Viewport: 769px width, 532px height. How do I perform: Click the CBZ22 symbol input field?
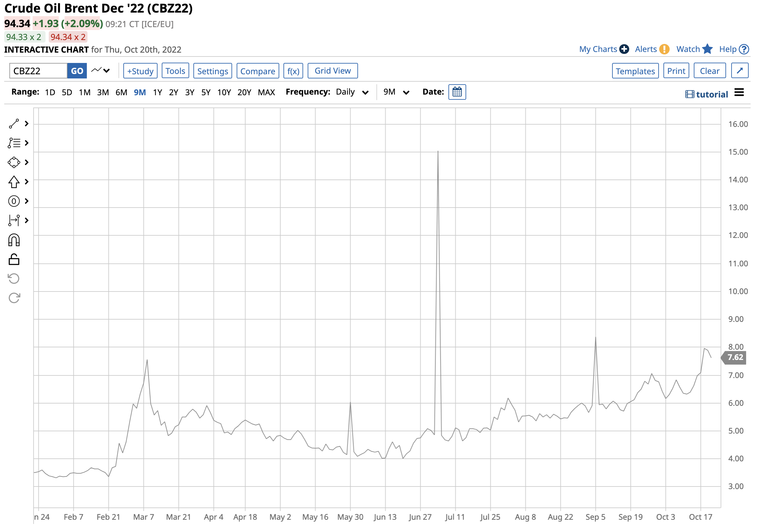click(38, 71)
